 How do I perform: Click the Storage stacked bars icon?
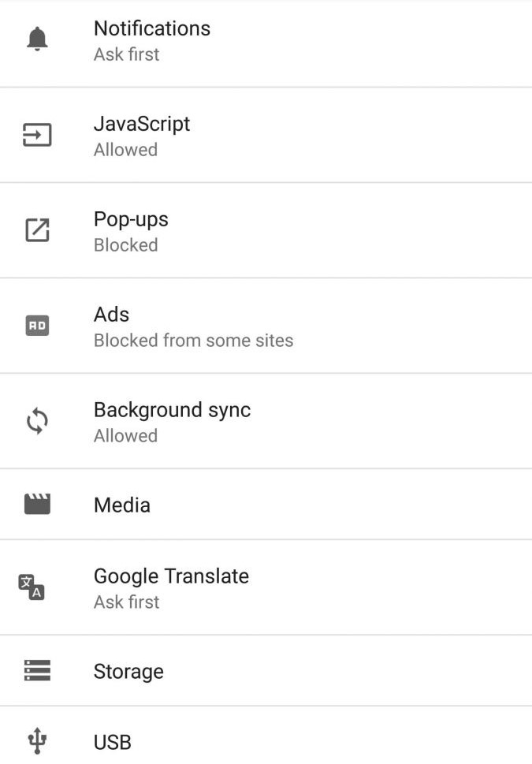point(37,671)
